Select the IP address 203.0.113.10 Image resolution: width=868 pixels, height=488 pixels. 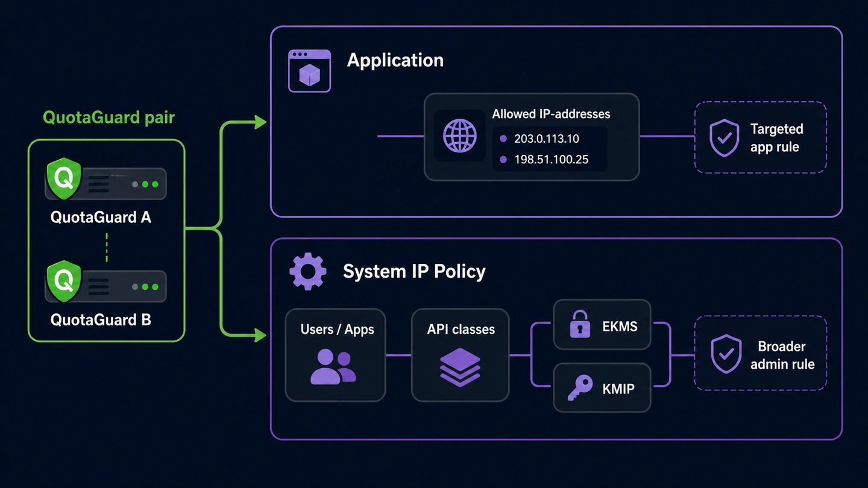546,139
